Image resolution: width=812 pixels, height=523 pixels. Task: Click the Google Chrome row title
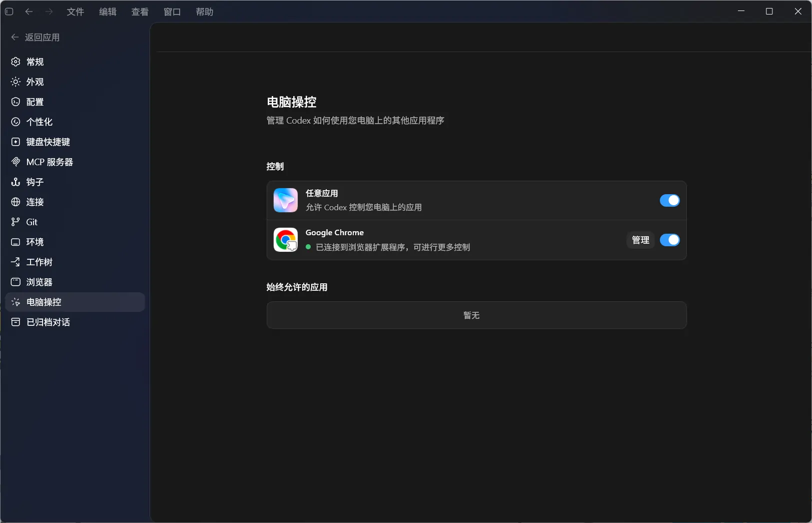pos(335,233)
